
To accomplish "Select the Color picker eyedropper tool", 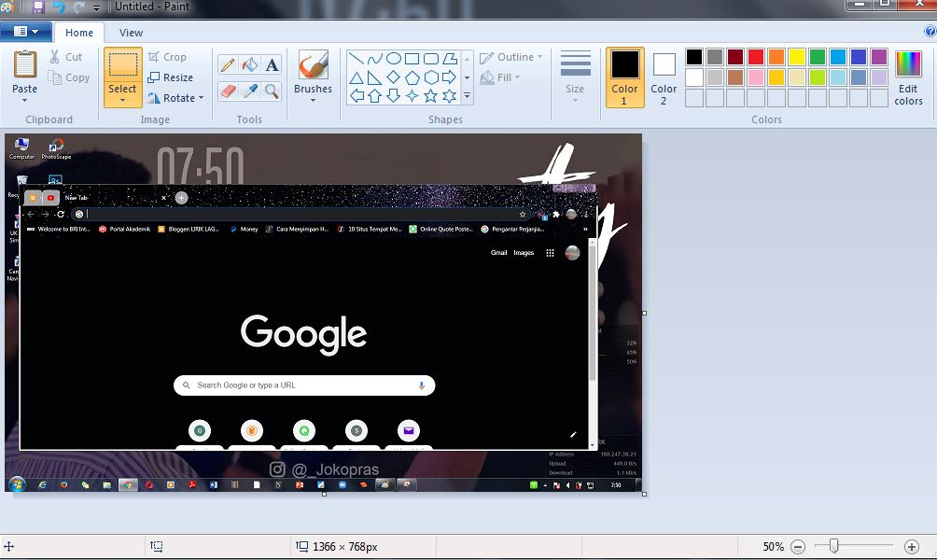I will (x=250, y=91).
